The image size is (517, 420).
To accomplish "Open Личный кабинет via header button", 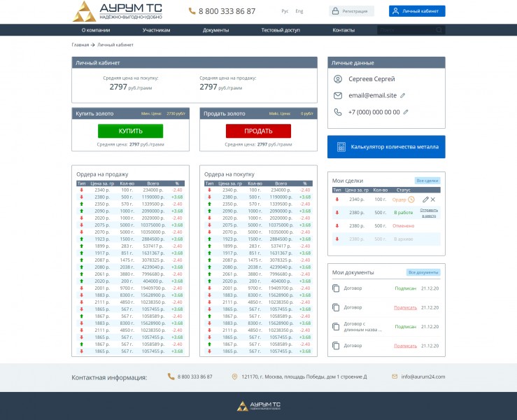I will 417,11.
